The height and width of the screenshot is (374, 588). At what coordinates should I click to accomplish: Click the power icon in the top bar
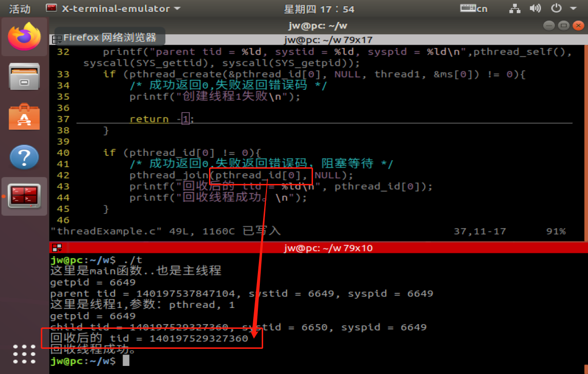click(x=555, y=8)
